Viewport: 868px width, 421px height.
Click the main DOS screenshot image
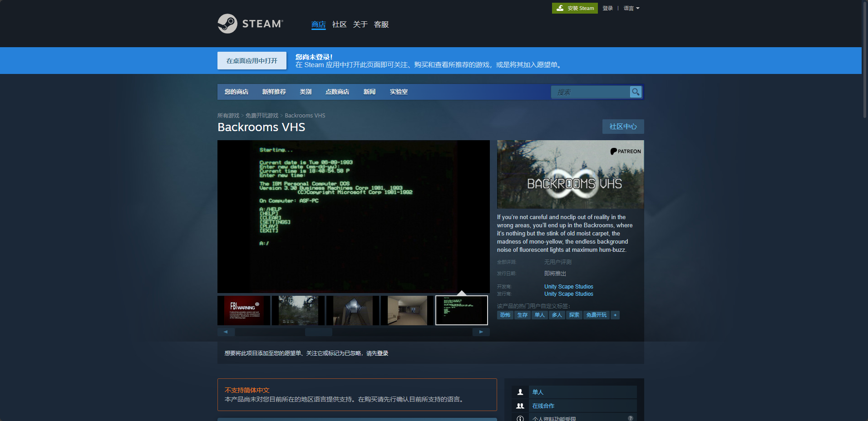[x=354, y=216]
